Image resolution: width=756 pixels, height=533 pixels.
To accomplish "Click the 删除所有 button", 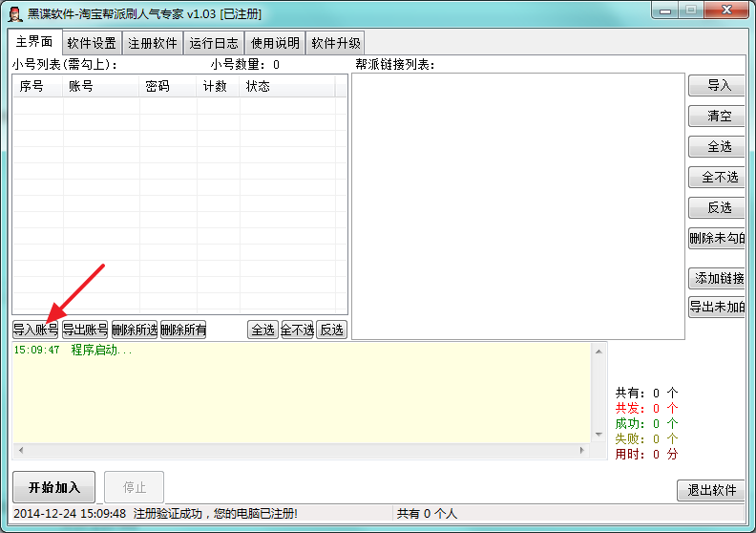I will pyautogui.click(x=183, y=330).
